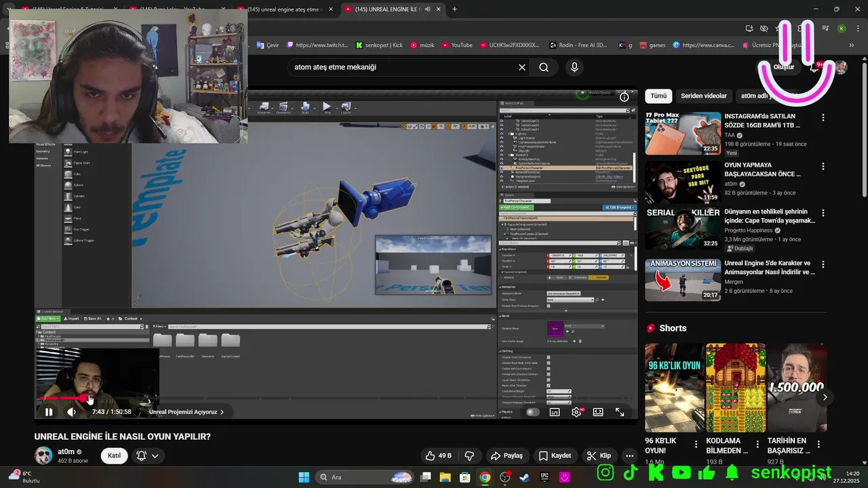Open 'OYUN YAPMAYA BAŞLAYACAKSAN ÖNCE' video title

(762, 169)
